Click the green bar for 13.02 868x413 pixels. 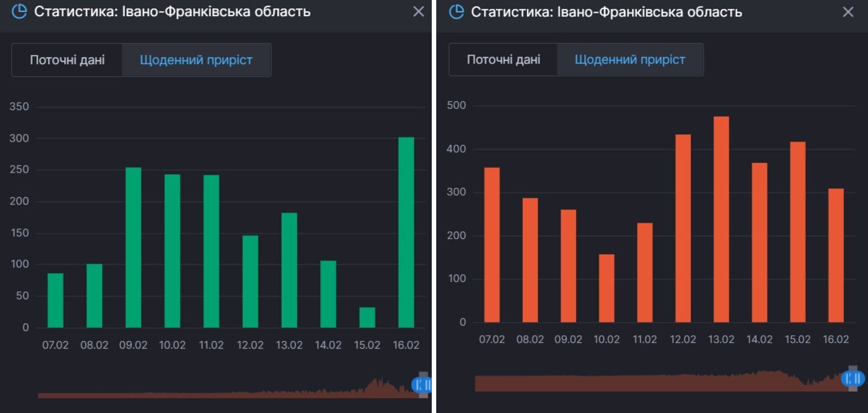tap(289, 270)
